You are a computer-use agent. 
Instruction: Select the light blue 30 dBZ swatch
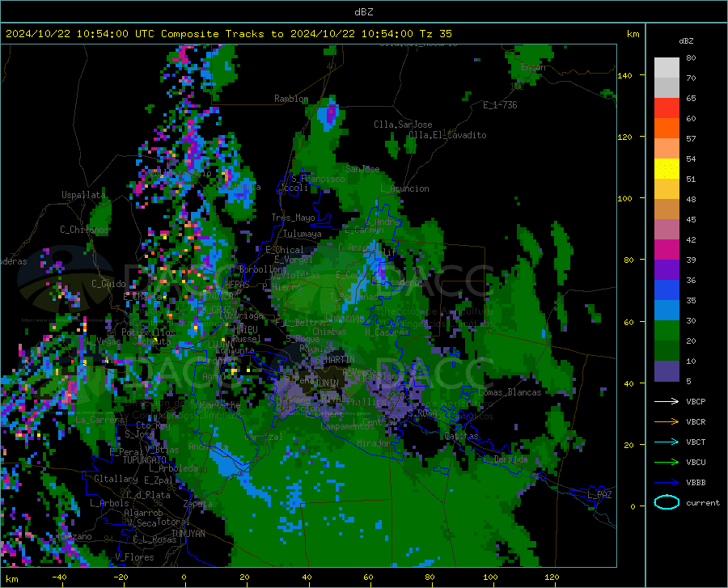point(667,311)
